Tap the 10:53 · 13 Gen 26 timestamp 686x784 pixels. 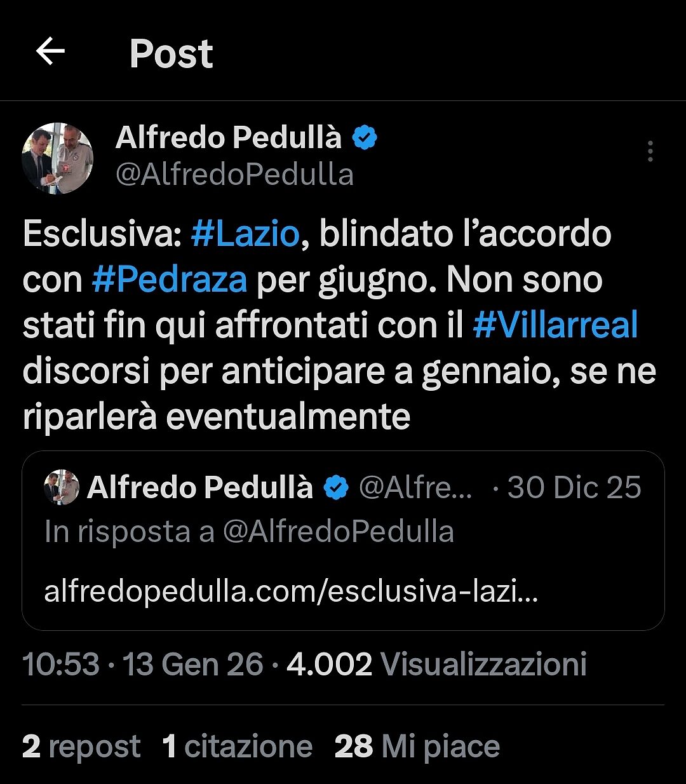(142, 665)
